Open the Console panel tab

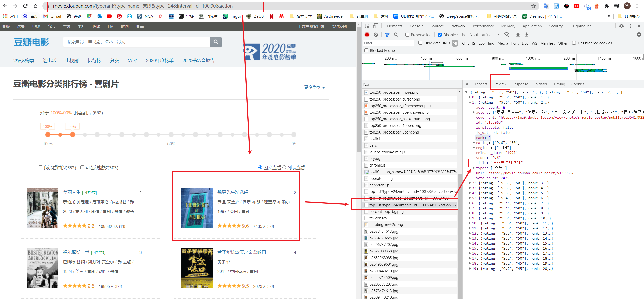[416, 26]
